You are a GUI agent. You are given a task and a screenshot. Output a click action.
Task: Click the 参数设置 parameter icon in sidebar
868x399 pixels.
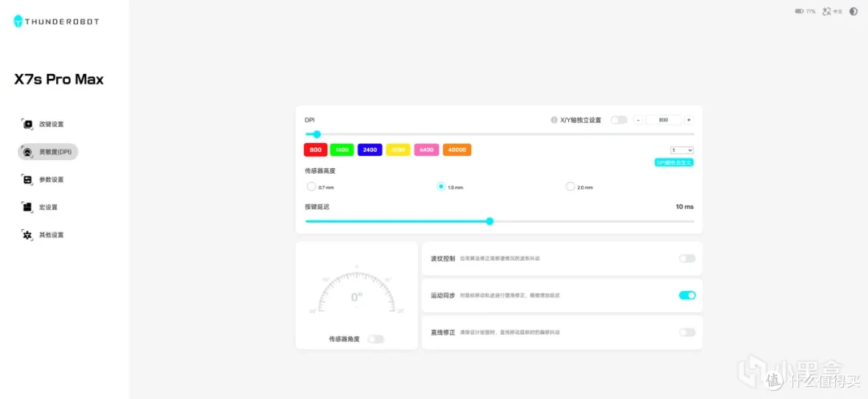coord(27,179)
